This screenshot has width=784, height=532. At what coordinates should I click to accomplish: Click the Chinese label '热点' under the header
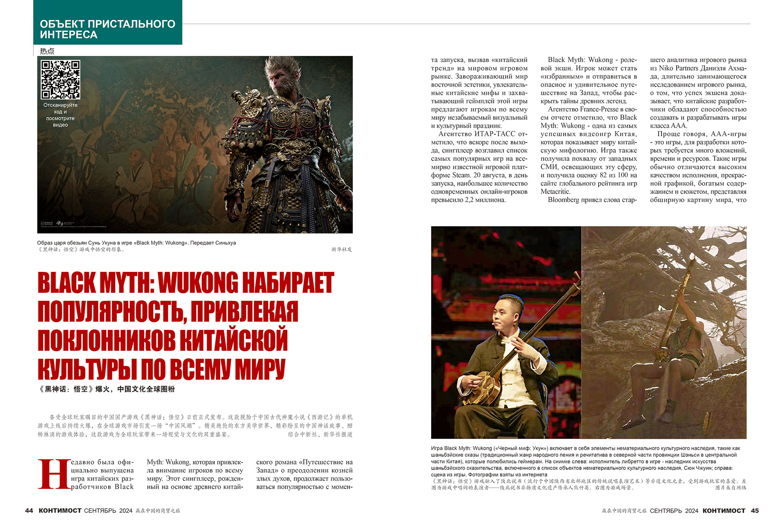pos(47,51)
